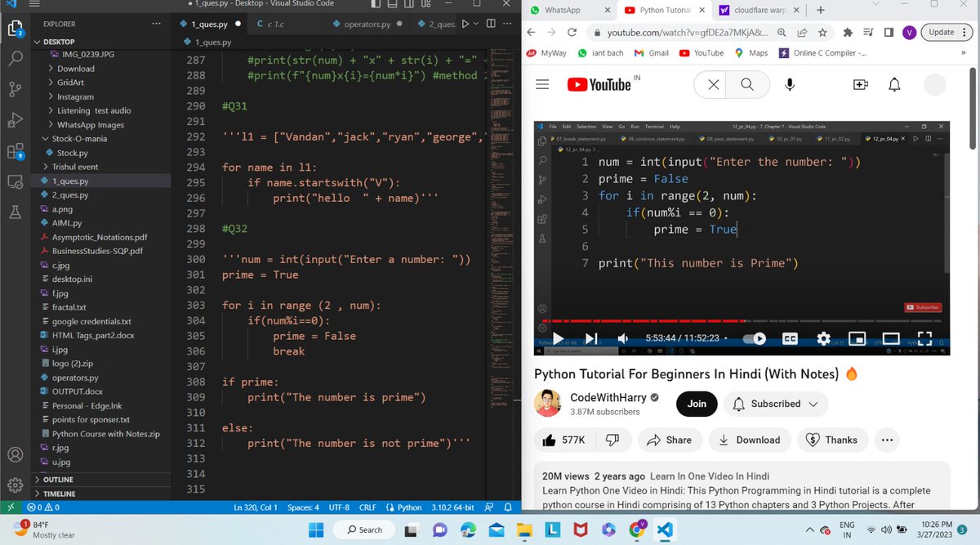Open the Extensions view in VS Code
Screen dimensions: 980x545
15,150
